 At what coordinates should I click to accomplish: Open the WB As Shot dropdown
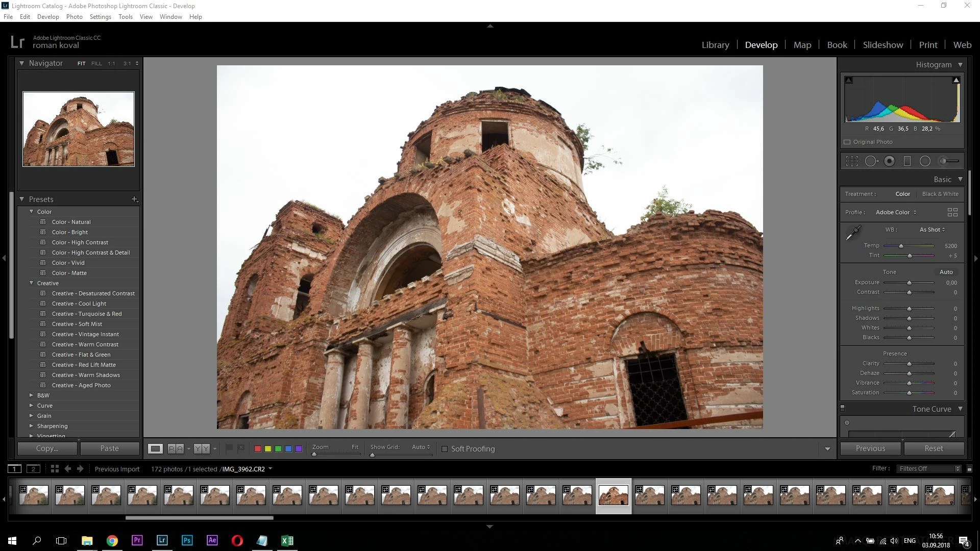(x=932, y=230)
